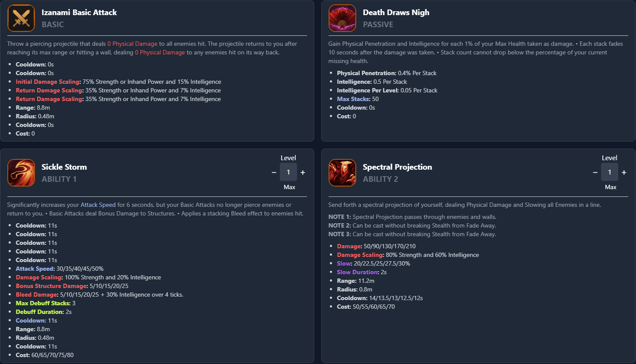Decrease Sickle Storm level with minus

tap(274, 172)
